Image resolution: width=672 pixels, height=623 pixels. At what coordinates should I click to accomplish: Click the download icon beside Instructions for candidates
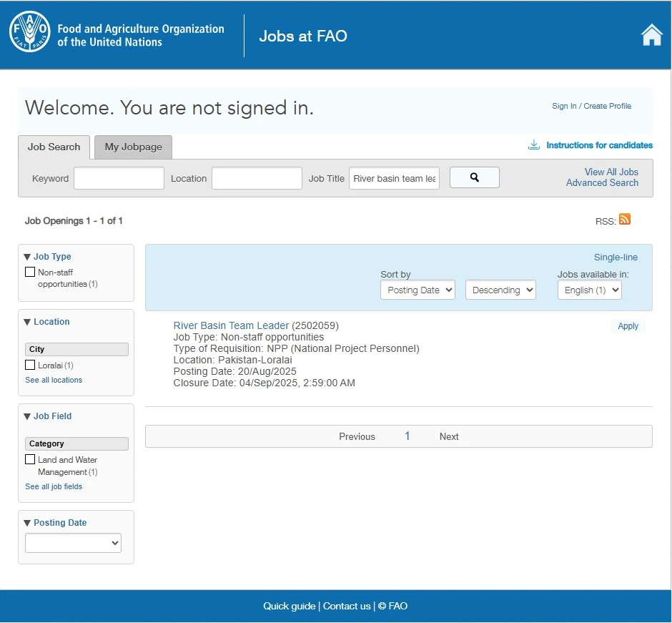[x=533, y=144]
